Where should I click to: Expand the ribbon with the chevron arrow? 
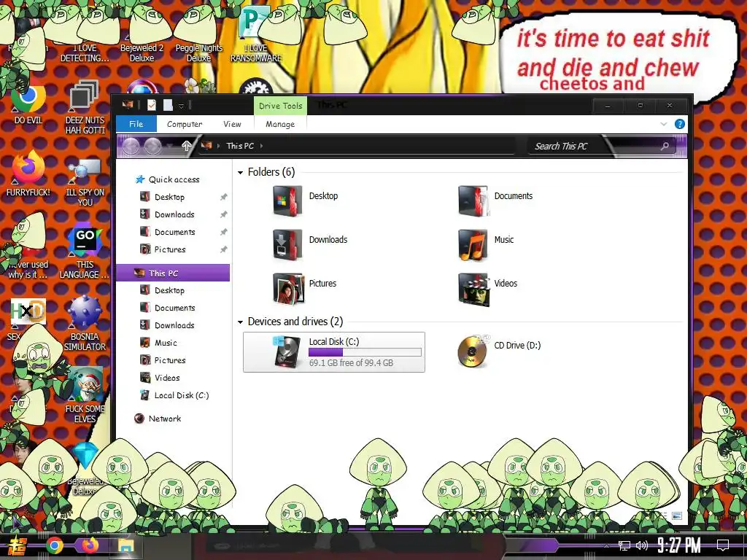click(x=664, y=124)
